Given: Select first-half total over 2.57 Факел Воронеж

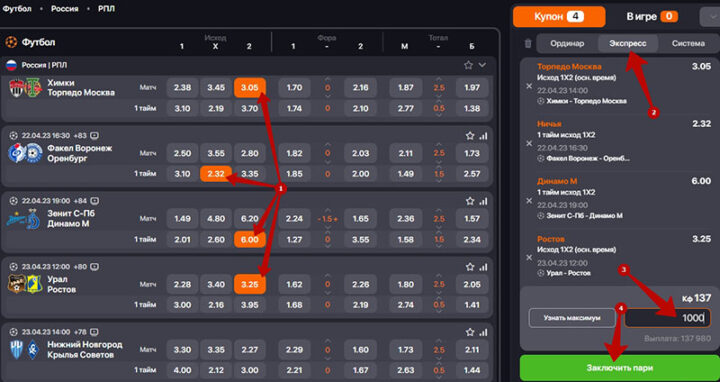Looking at the screenshot, I should 472,174.
